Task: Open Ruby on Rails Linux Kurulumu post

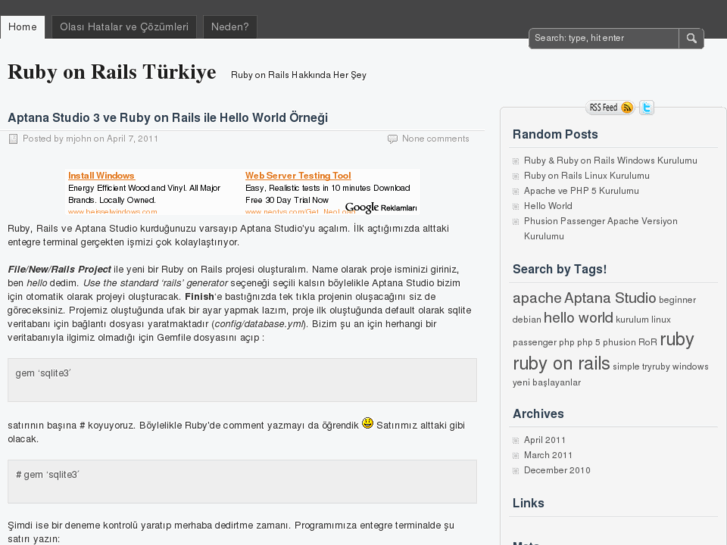Action: point(587,176)
